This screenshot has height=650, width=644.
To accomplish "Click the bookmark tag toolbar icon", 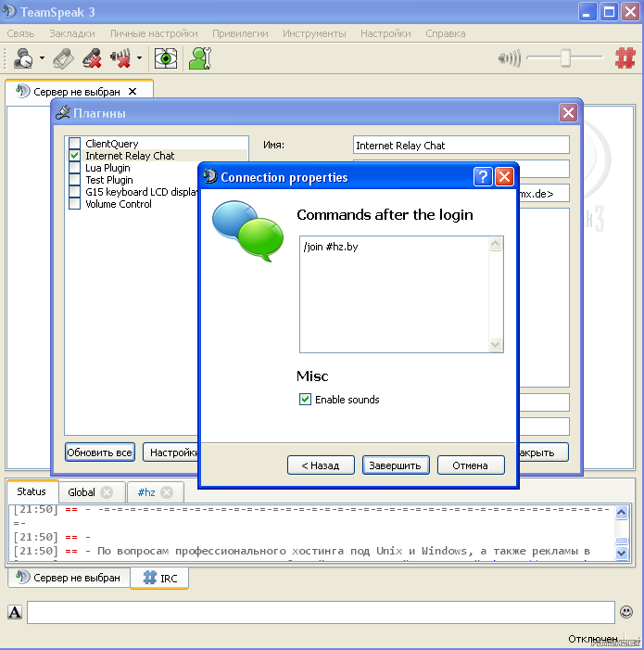I will [x=63, y=58].
